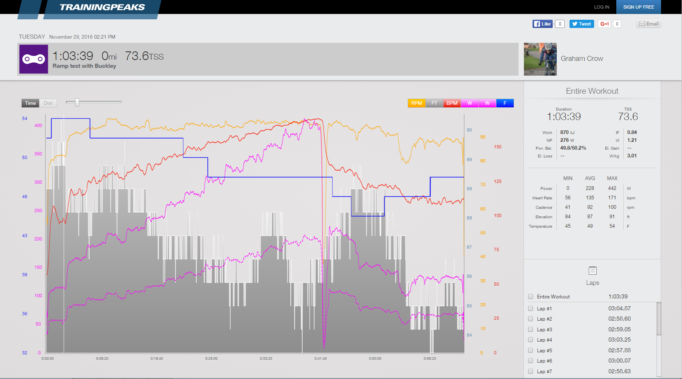Check the Lap #6 checkbox
682x379 pixels.
(x=531, y=361)
